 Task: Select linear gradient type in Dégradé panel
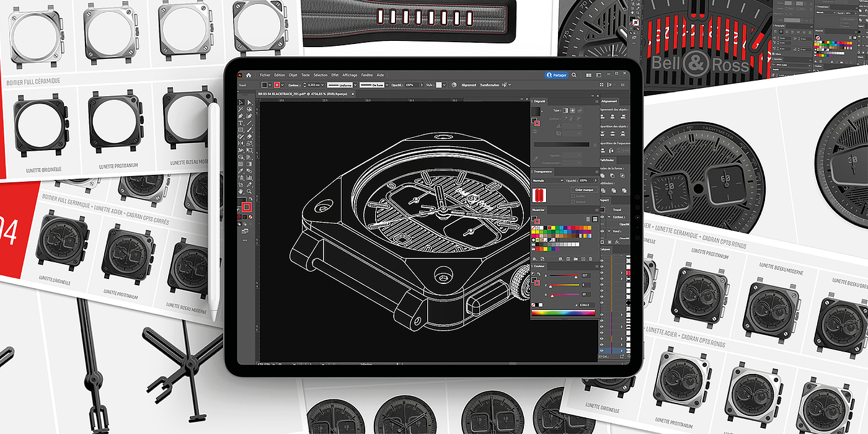point(565,110)
